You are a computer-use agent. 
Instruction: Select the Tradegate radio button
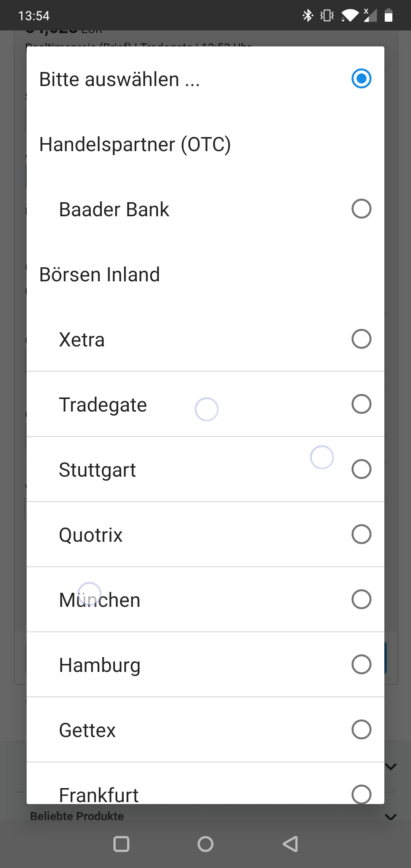361,404
